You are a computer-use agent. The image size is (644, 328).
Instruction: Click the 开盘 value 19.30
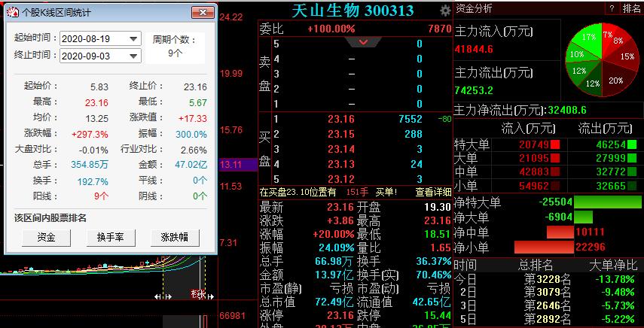point(438,208)
